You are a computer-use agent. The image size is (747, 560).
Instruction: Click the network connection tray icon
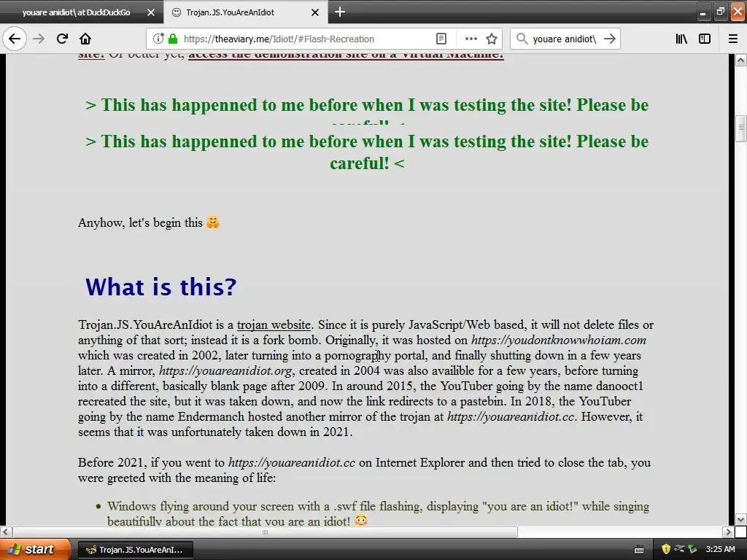tap(679, 549)
